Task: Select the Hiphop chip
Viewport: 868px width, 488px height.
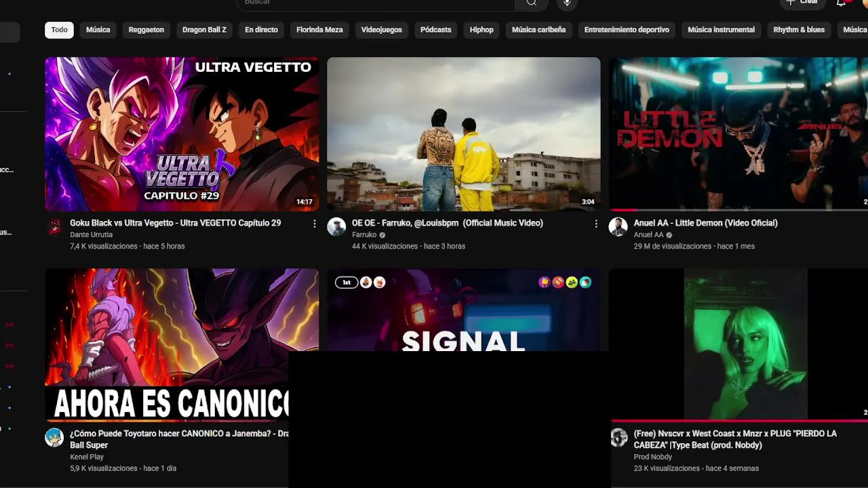Action: click(x=481, y=30)
